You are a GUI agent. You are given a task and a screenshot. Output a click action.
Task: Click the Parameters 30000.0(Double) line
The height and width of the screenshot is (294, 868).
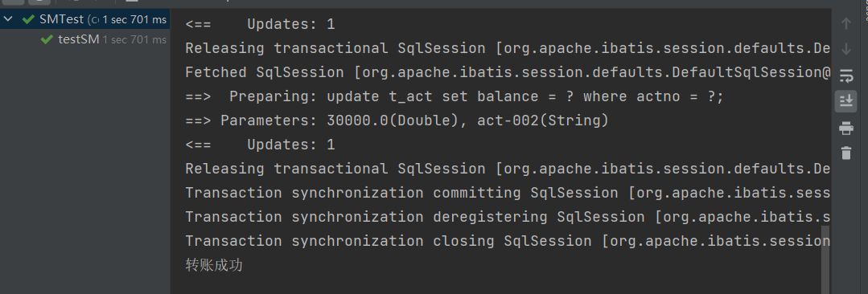click(397, 120)
